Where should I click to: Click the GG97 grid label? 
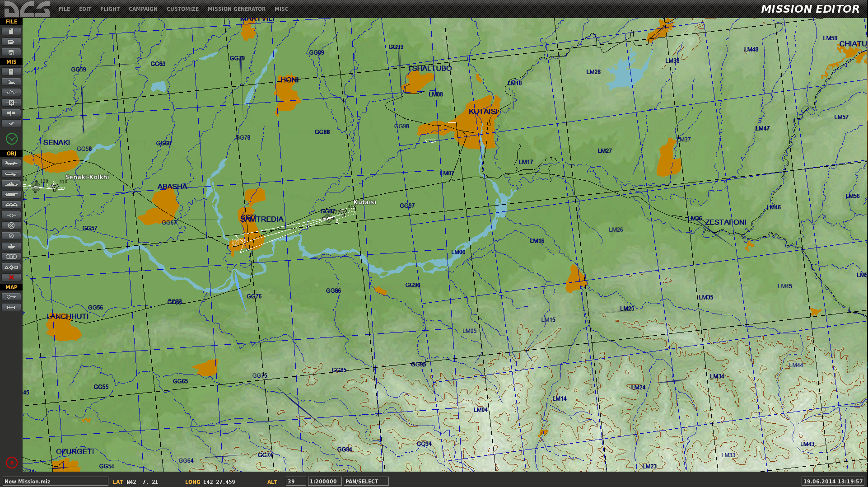coord(407,206)
